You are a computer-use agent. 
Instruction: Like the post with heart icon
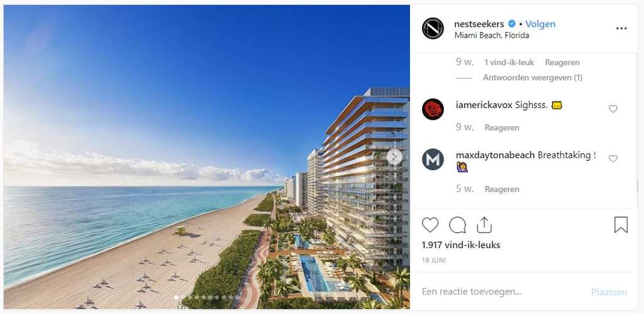[x=430, y=225]
